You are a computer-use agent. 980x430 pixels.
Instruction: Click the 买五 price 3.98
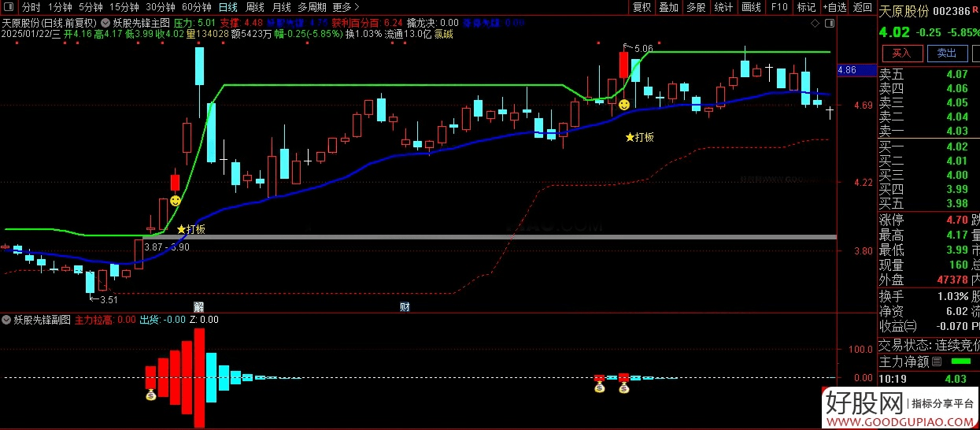(x=957, y=203)
